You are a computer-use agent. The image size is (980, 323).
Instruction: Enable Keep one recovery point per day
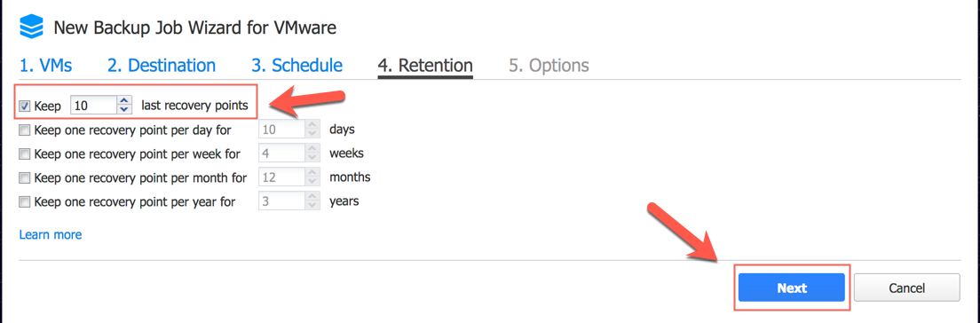point(24,130)
